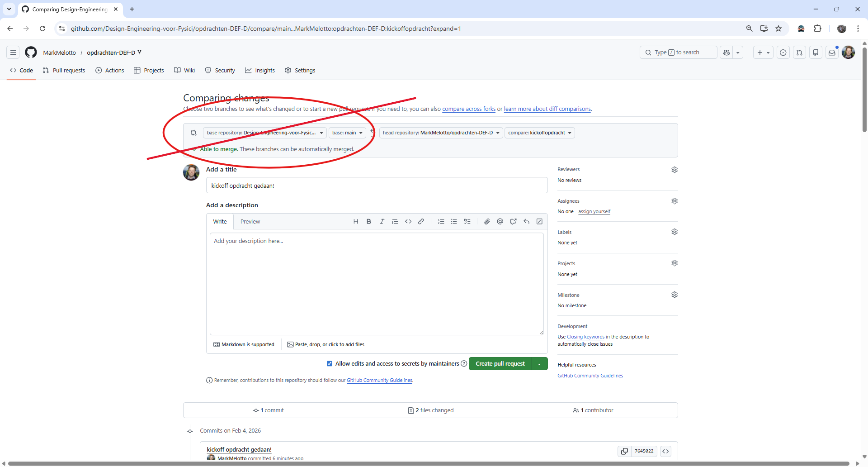Open the Projects tab
The width and height of the screenshot is (868, 467).
pyautogui.click(x=149, y=70)
